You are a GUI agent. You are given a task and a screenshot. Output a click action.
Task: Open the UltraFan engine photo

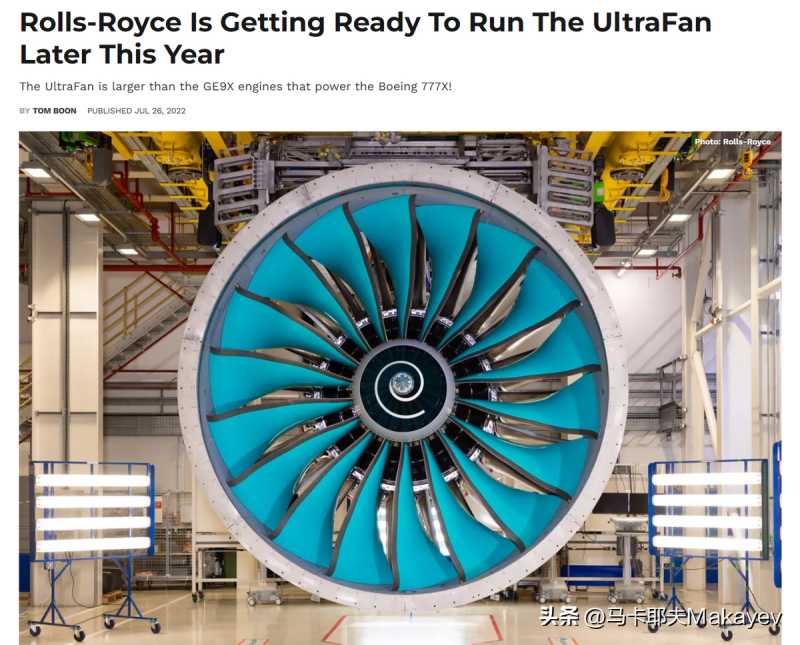pos(400,388)
